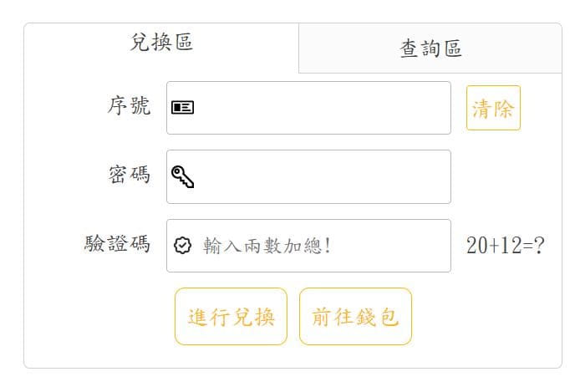
Task: Clear the serial number with 清除 button
Action: pos(493,108)
